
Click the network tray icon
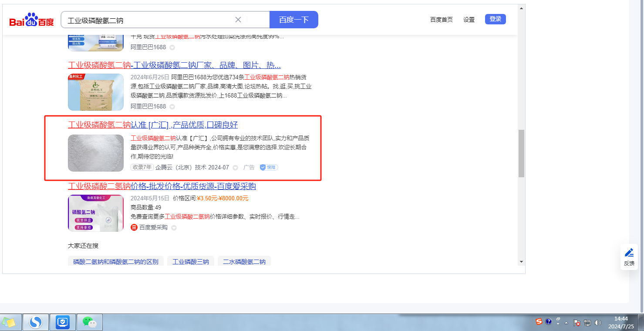tap(587, 323)
